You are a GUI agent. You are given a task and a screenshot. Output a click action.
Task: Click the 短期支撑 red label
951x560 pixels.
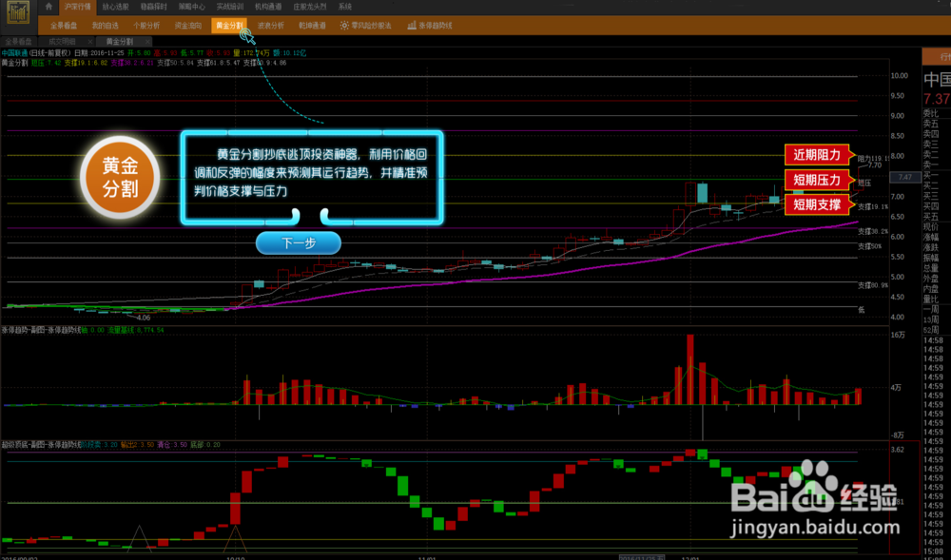tap(820, 204)
